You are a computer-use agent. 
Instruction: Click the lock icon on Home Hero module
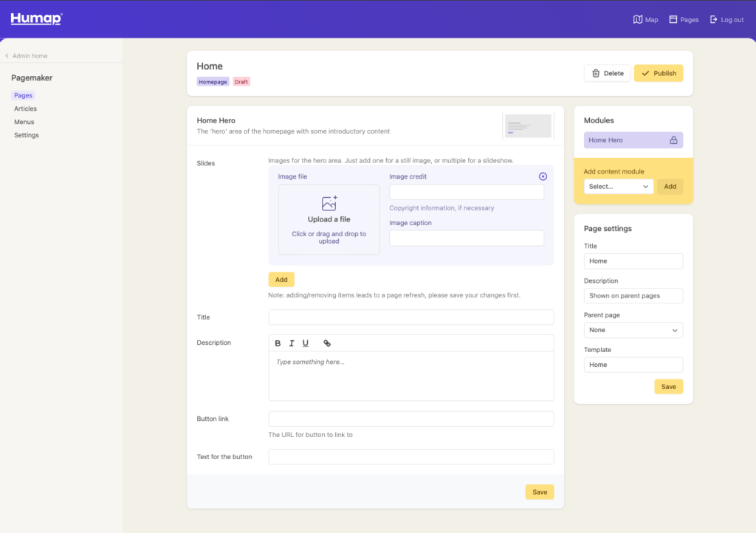point(673,140)
